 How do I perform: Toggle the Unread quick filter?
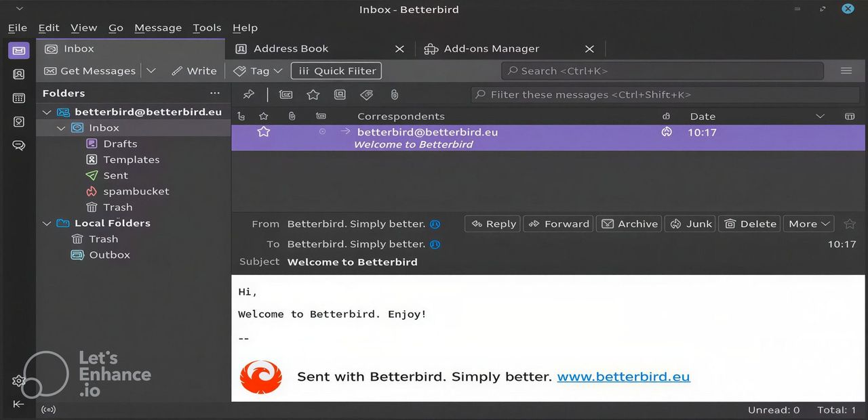point(285,95)
